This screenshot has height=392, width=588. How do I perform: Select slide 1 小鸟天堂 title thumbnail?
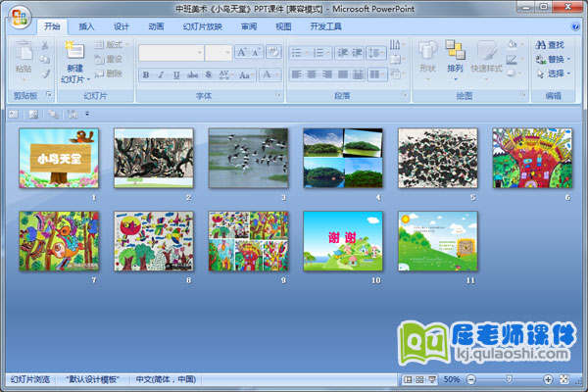pyautogui.click(x=59, y=158)
